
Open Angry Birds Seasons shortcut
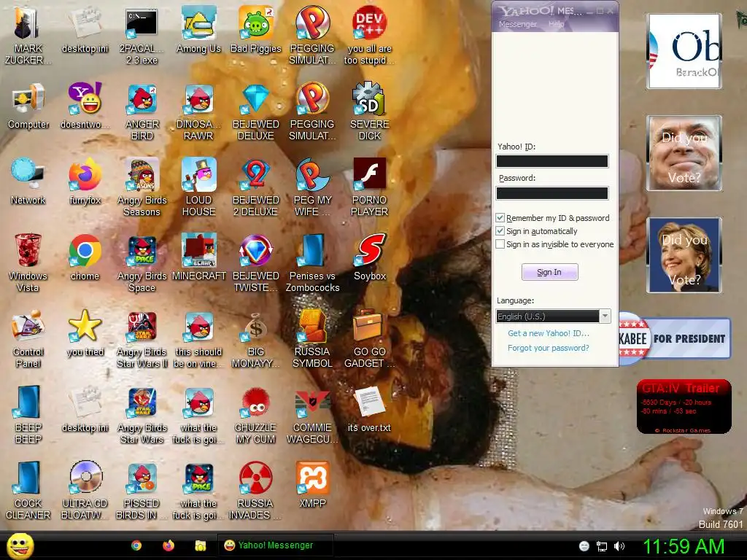tap(142, 187)
